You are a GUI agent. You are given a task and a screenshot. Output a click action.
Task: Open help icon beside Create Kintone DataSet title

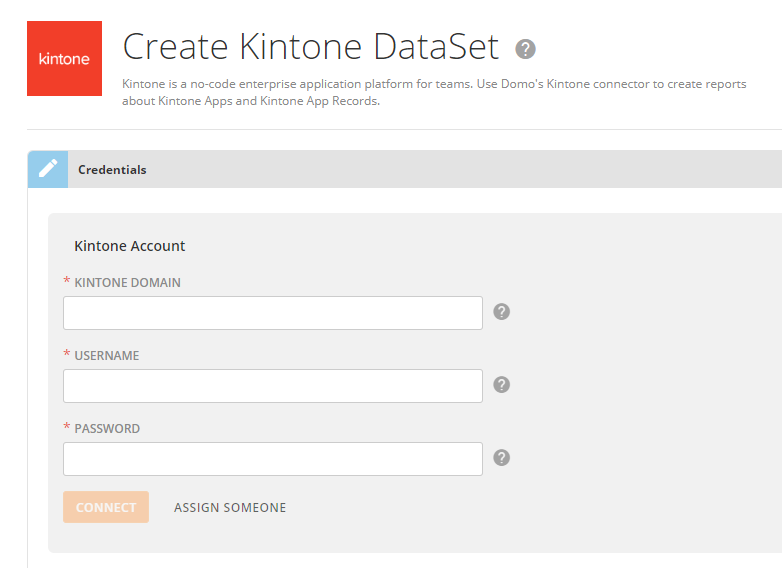pos(525,49)
